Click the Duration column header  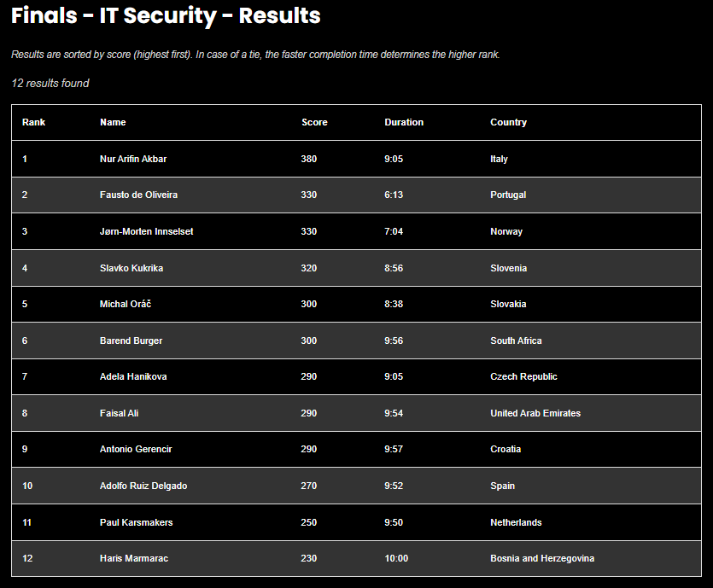point(404,122)
